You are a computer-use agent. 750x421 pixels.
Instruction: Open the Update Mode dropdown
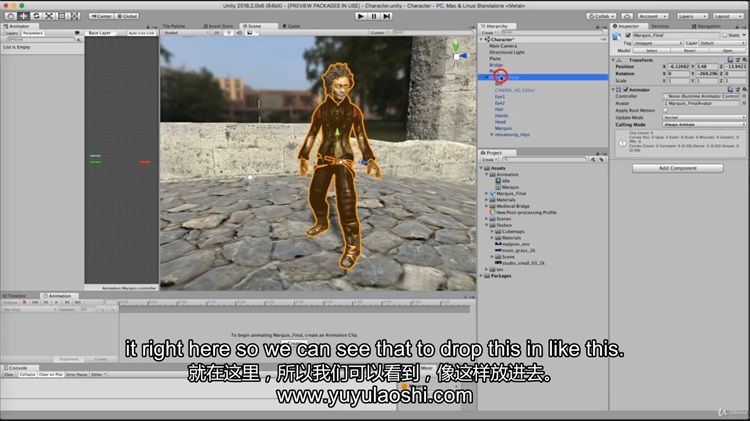tap(704, 117)
